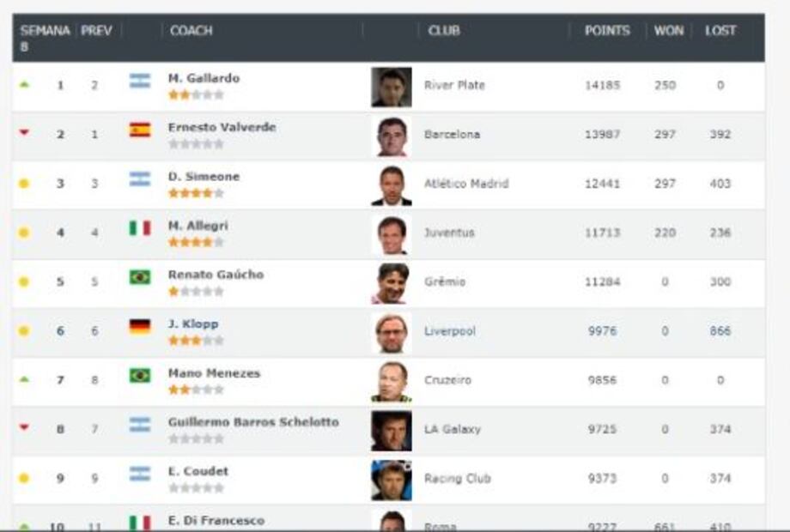Sort table by the WON column

pos(669,30)
